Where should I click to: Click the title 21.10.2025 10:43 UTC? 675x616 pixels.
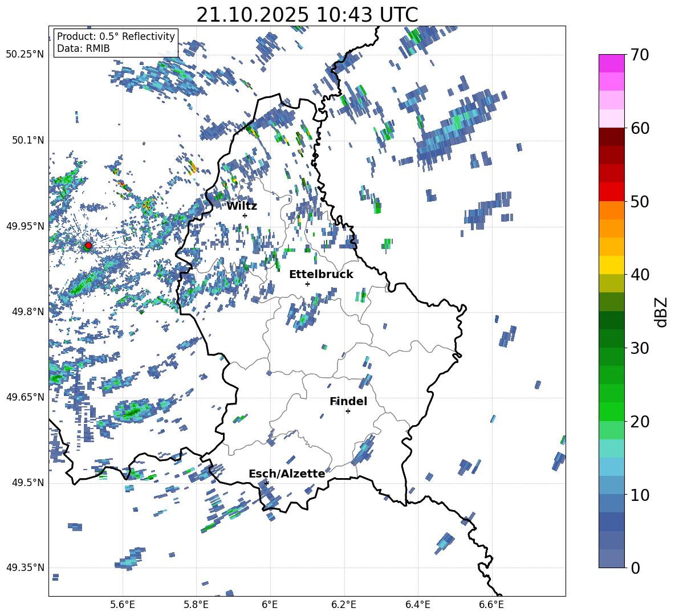(307, 15)
